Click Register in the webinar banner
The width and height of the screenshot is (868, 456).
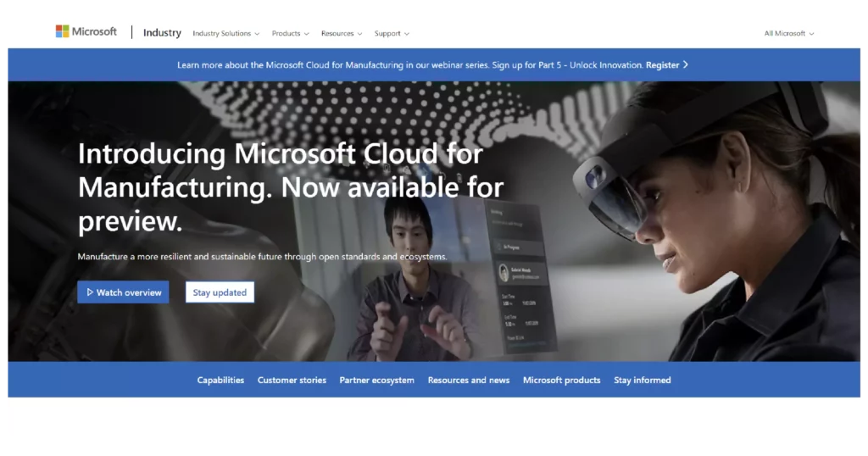(x=666, y=64)
